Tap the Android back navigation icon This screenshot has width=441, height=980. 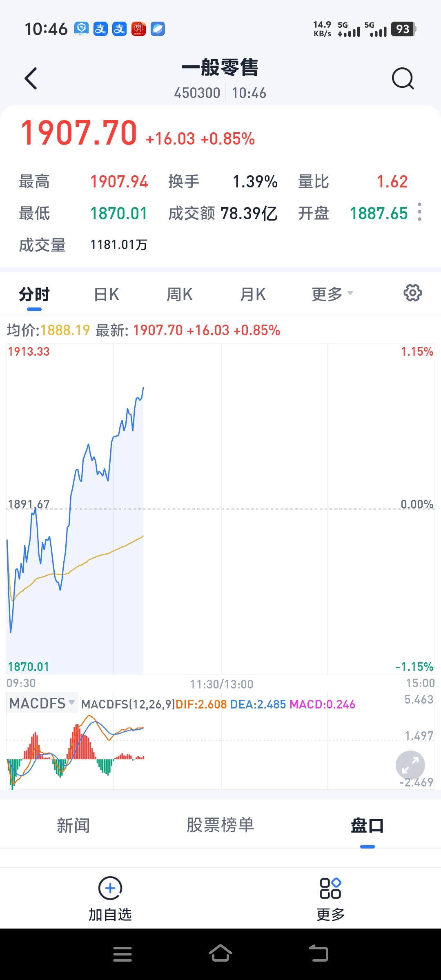pyautogui.click(x=318, y=953)
